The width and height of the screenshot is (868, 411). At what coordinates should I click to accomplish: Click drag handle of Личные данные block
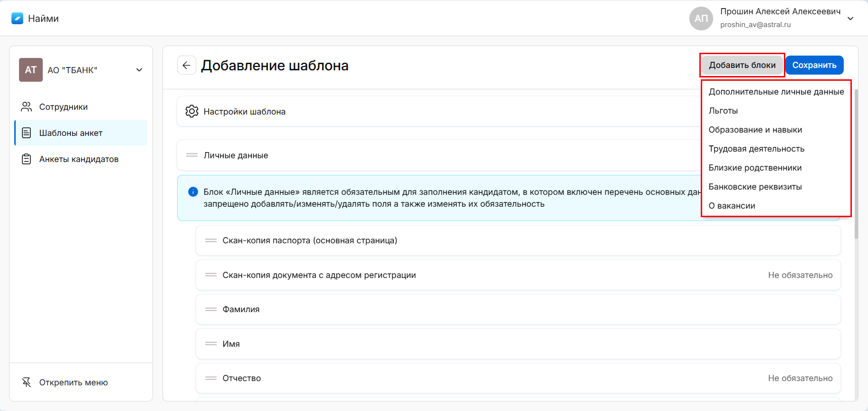pyautogui.click(x=192, y=155)
